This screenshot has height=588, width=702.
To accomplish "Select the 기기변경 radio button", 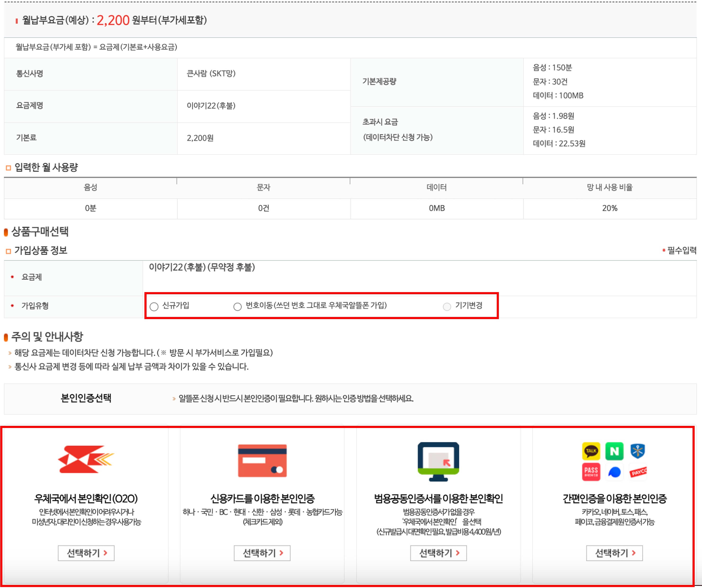I will pyautogui.click(x=447, y=307).
